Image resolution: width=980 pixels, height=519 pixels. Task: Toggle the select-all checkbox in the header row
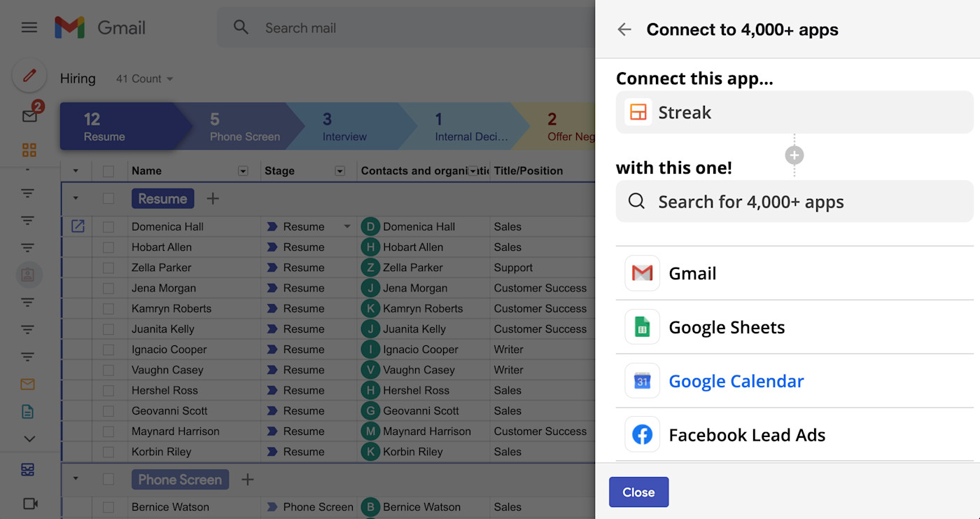pyautogui.click(x=108, y=171)
